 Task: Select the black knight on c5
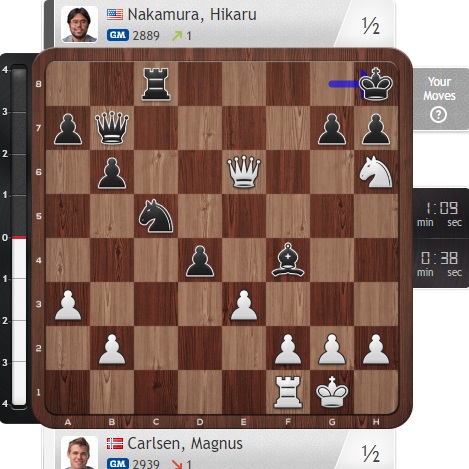156,216
